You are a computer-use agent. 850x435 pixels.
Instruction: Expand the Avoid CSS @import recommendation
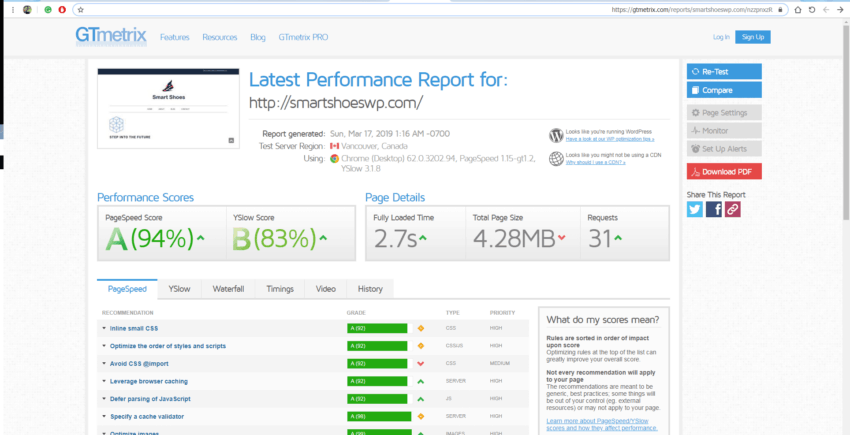[x=140, y=363]
